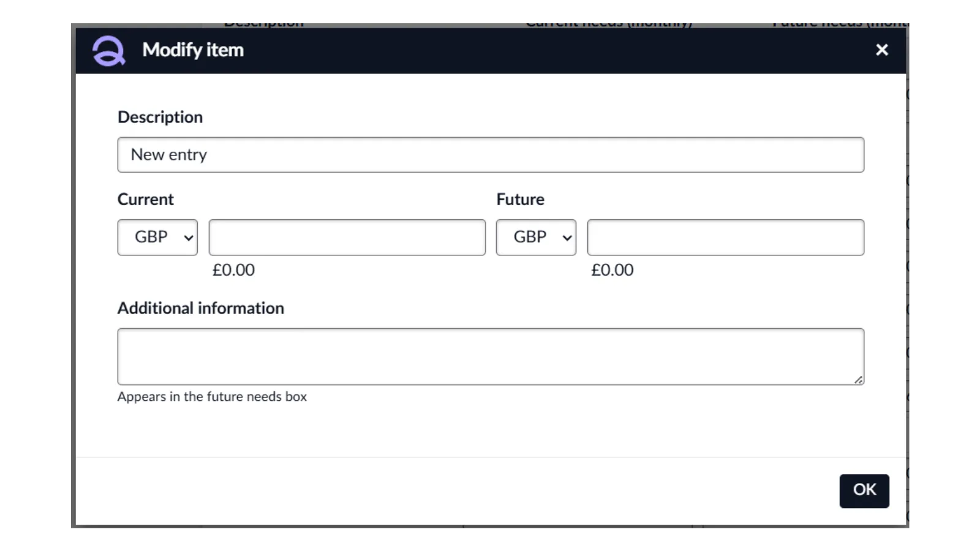The width and height of the screenshot is (980, 551).
Task: Click the Additional information label
Action: tap(201, 308)
